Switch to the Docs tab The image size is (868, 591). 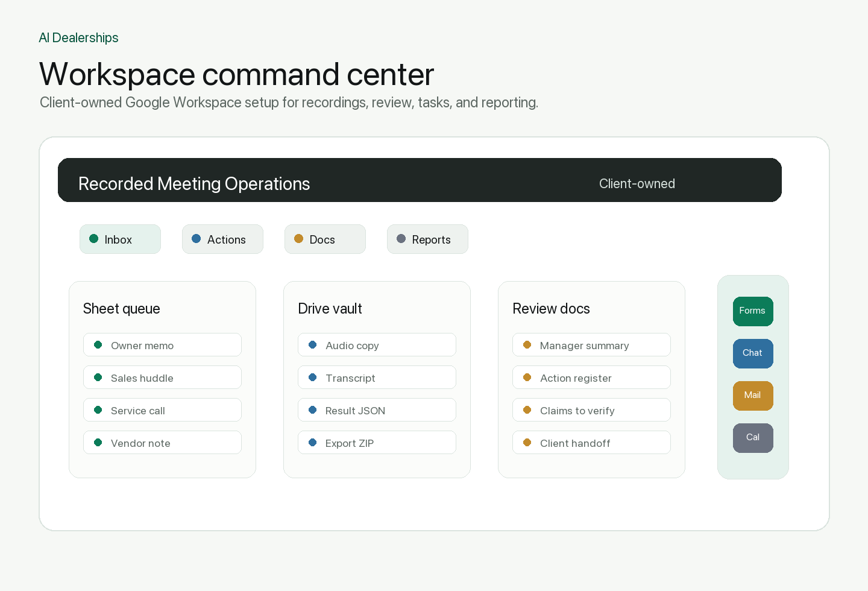tap(325, 239)
